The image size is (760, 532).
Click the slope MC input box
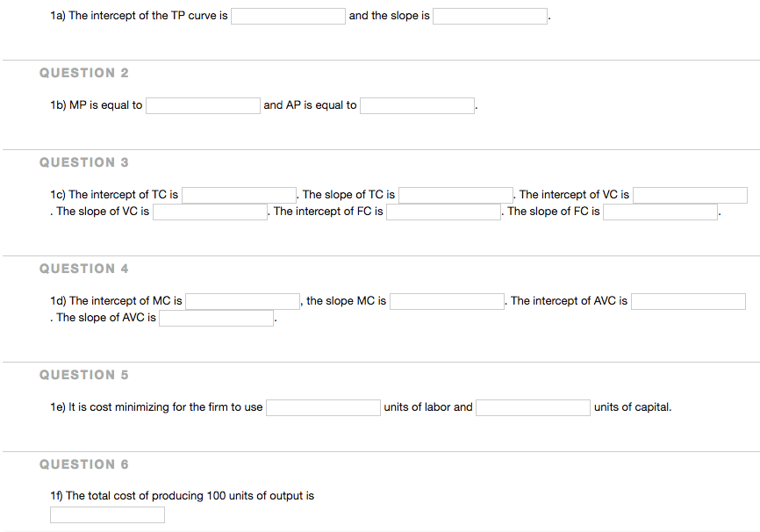[x=447, y=302]
